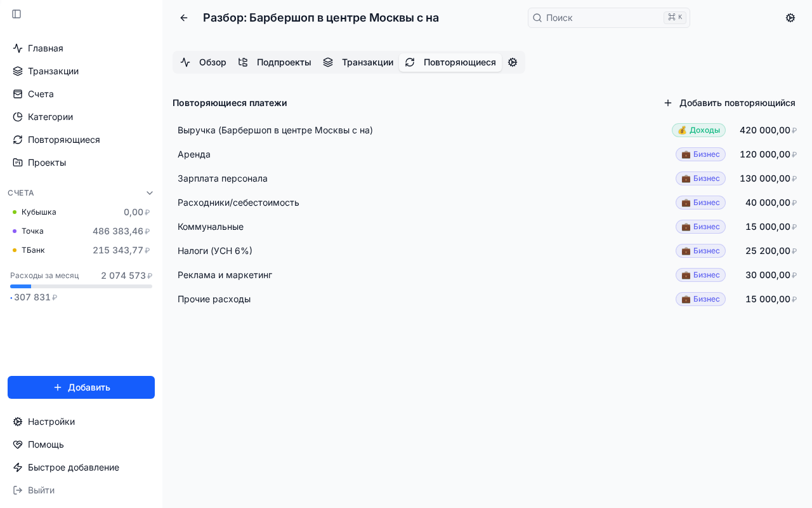The height and width of the screenshot is (508, 812).
Task: Click the back arrow next to the project title
Action: pyautogui.click(x=184, y=18)
